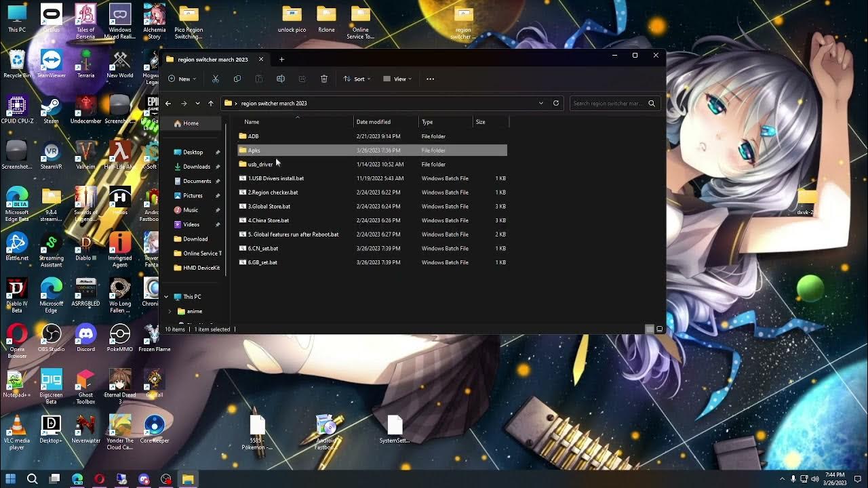Go back with the Back arrow
868x488 pixels.
tap(168, 103)
